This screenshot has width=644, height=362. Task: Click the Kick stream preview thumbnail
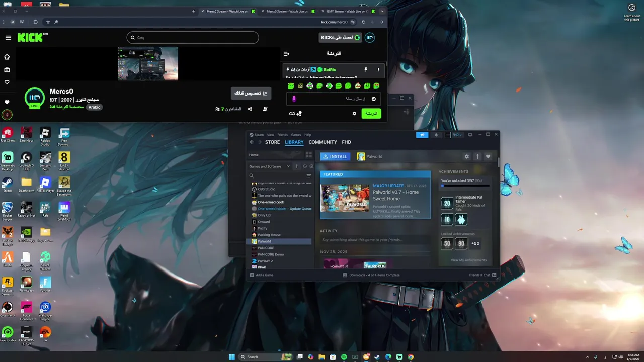(148, 64)
